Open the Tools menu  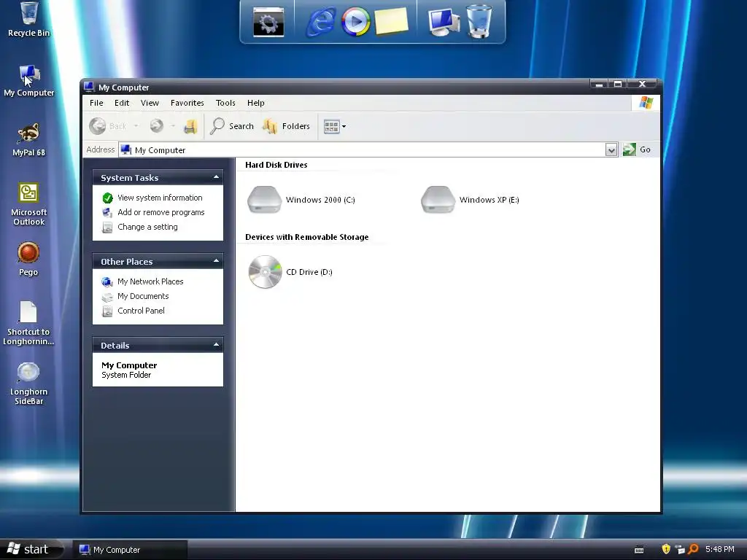tap(225, 103)
